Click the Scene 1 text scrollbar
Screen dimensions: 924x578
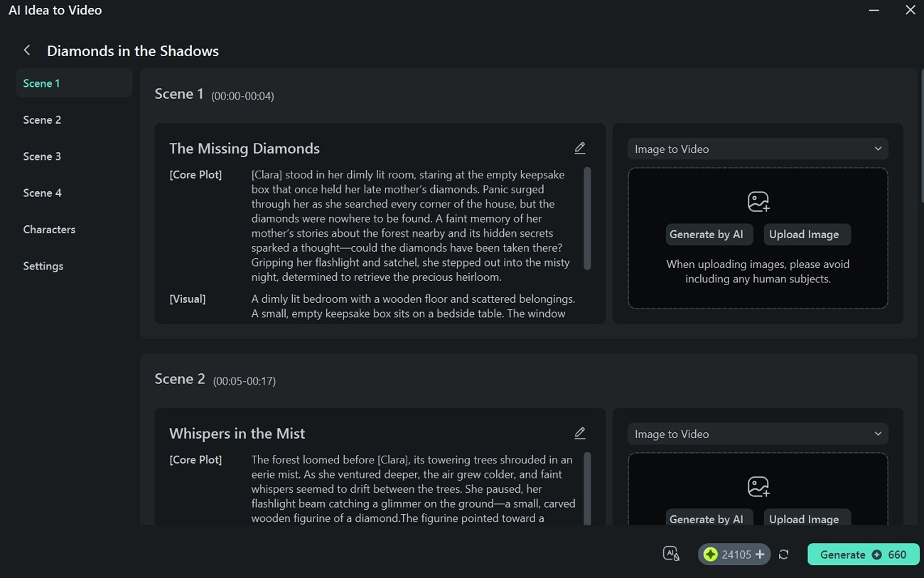click(x=587, y=218)
